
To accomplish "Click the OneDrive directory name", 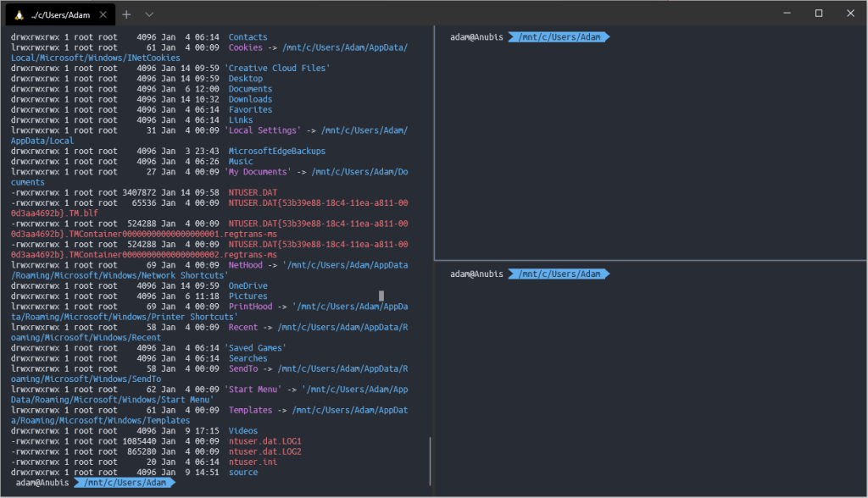I will pyautogui.click(x=248, y=286).
